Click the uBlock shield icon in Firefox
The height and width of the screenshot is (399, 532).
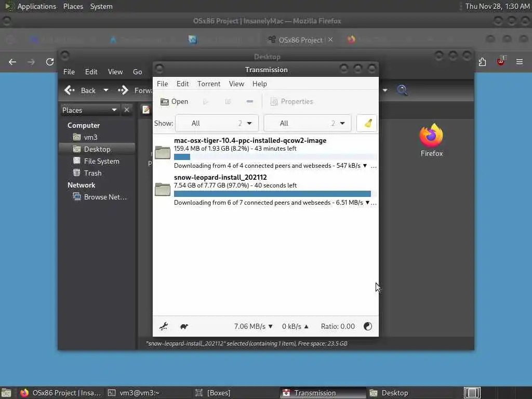click(500, 62)
